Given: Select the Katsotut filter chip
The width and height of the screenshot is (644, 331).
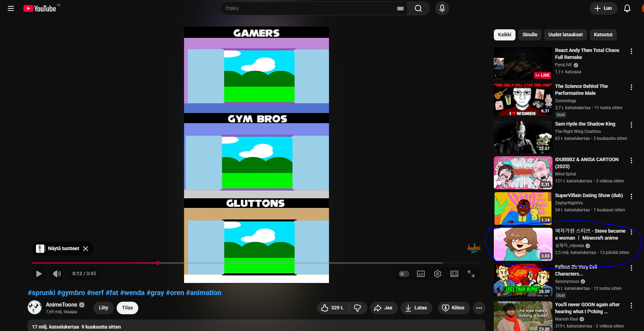Looking at the screenshot, I should (x=603, y=35).
